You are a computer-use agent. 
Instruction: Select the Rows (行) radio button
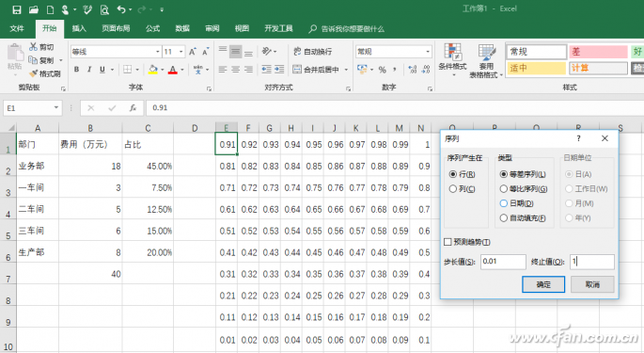tap(453, 174)
